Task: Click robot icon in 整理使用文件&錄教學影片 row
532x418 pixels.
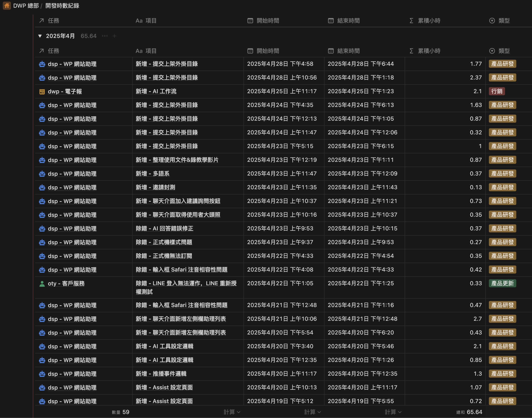Action: 42,160
